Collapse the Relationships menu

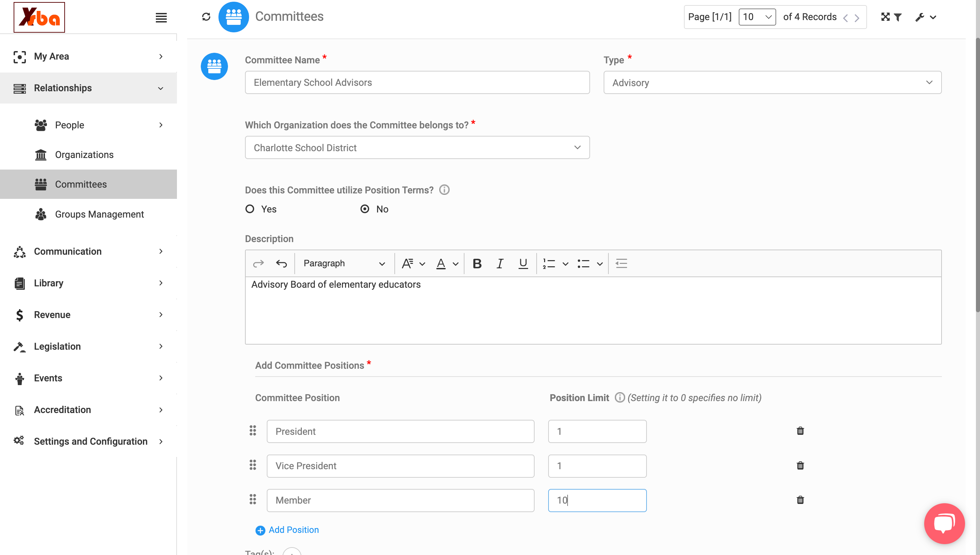pyautogui.click(x=88, y=88)
